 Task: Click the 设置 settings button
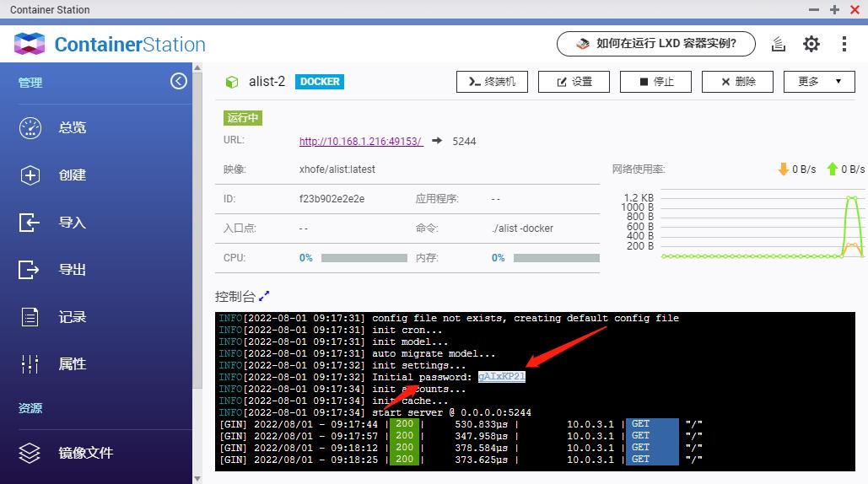pos(574,82)
